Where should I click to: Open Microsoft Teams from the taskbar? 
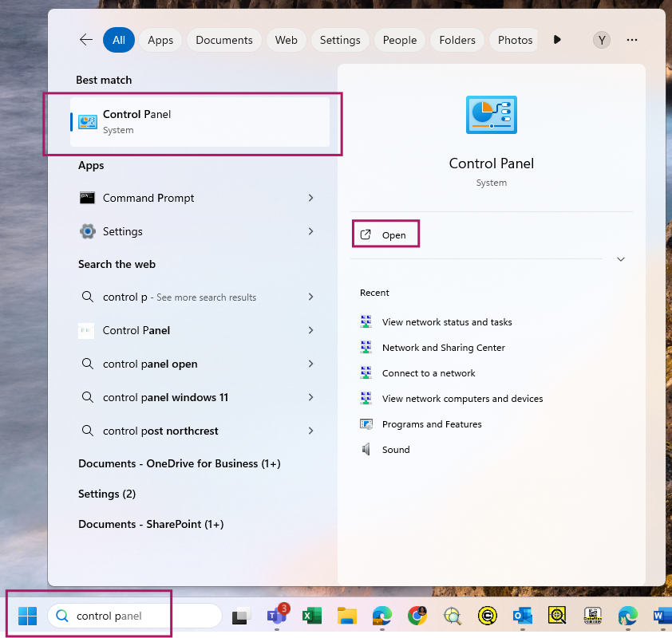click(x=276, y=616)
